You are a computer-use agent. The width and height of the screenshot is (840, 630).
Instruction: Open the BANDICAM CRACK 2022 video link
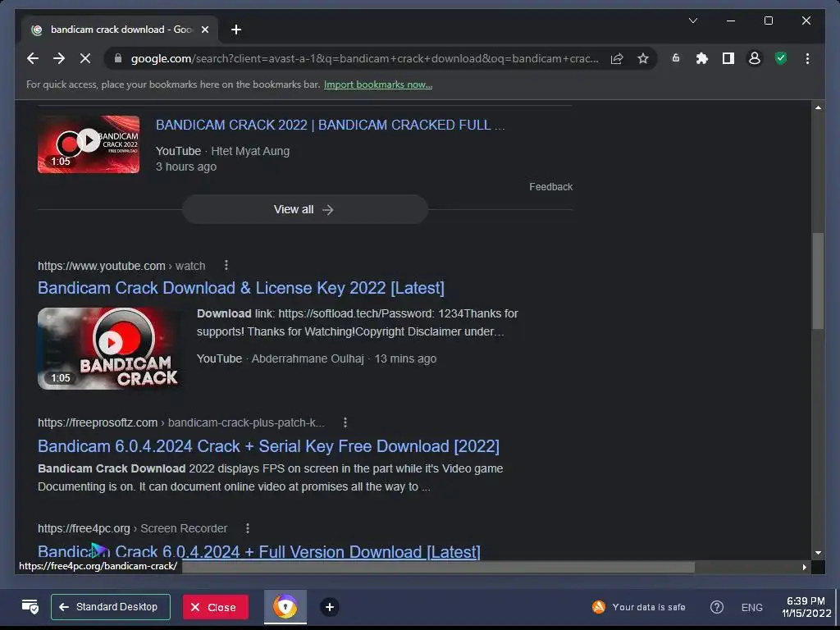point(330,125)
